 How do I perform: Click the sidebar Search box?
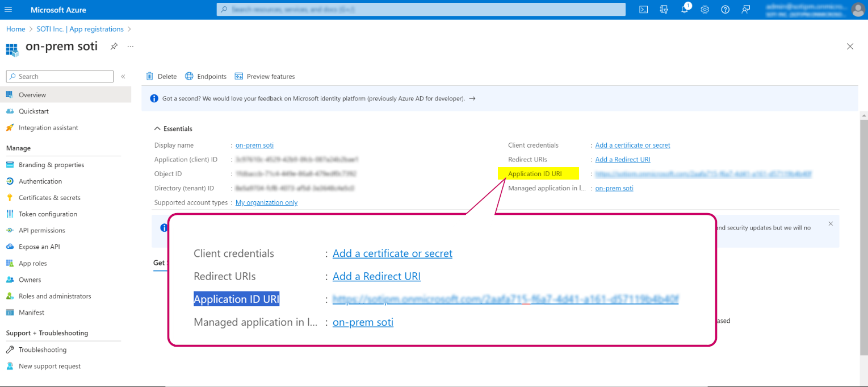(60, 76)
